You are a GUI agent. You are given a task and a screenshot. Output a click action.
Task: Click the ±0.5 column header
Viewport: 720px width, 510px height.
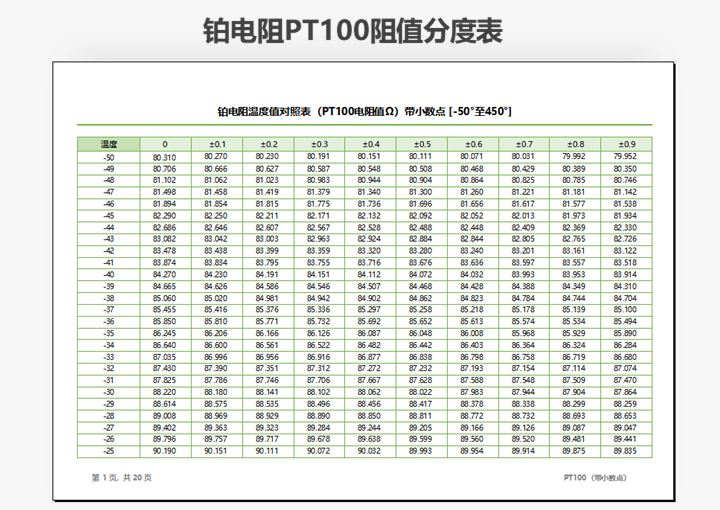420,145
